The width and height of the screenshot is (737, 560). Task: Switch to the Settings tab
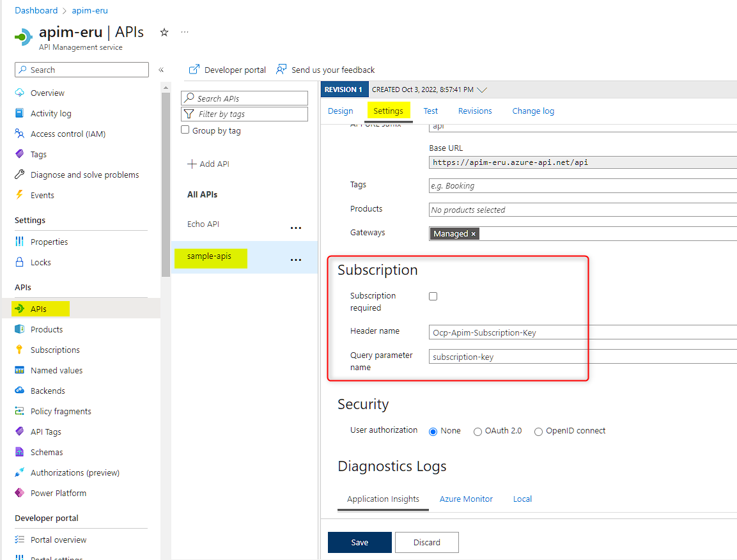(388, 111)
